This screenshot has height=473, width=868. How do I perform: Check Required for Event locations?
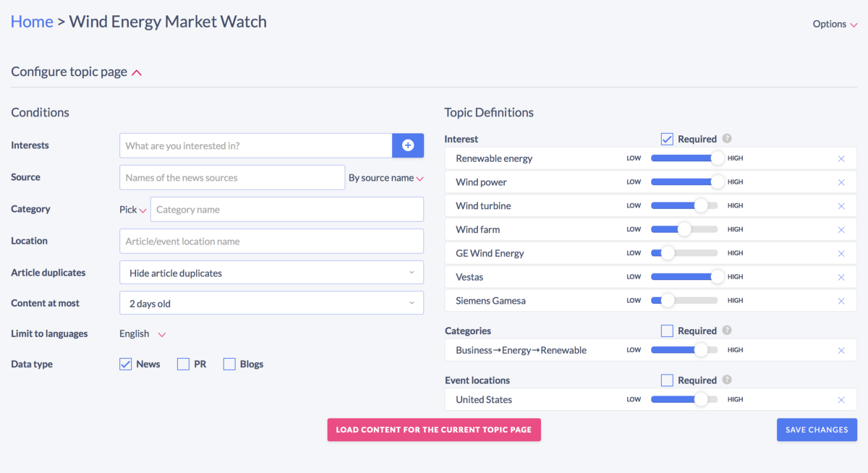coord(667,380)
